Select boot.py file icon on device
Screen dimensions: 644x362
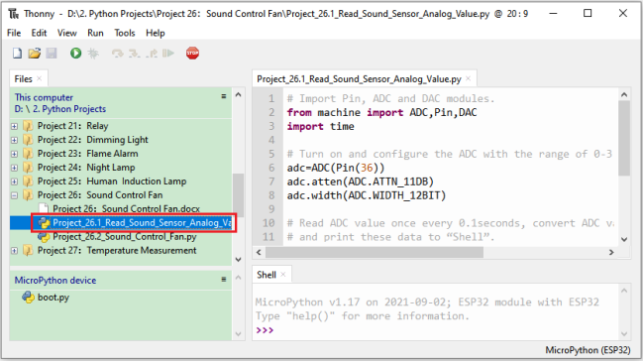[28, 297]
